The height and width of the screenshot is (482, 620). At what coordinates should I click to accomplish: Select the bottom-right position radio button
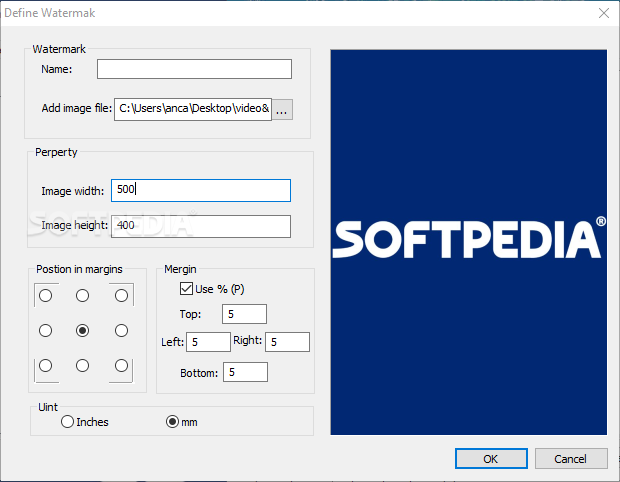coord(121,365)
